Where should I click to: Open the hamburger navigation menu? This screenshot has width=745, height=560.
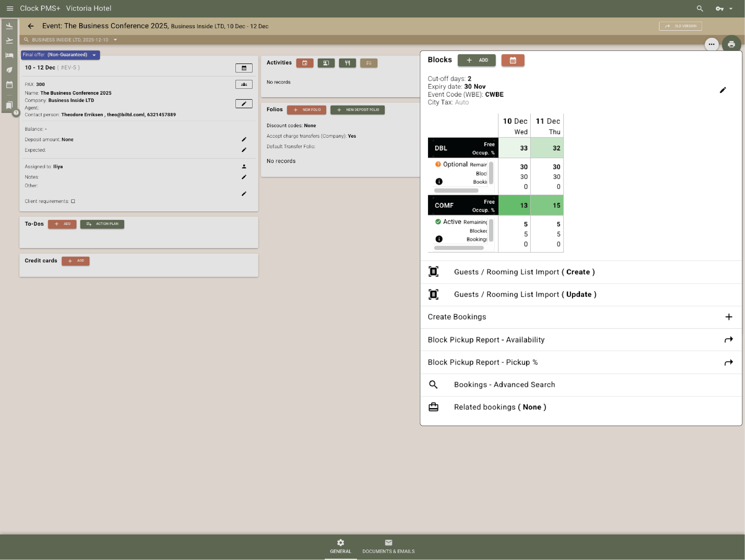10,8
